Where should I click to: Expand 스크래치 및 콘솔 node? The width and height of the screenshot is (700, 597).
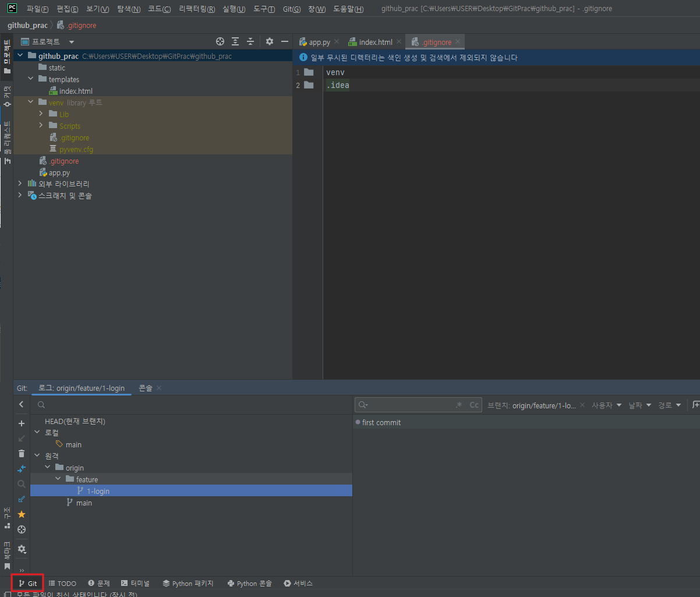[20, 195]
